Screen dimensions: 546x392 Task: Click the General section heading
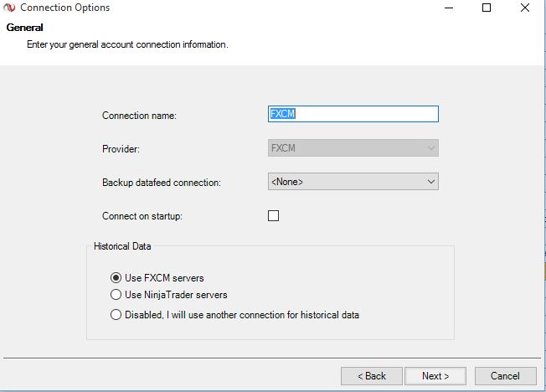24,28
